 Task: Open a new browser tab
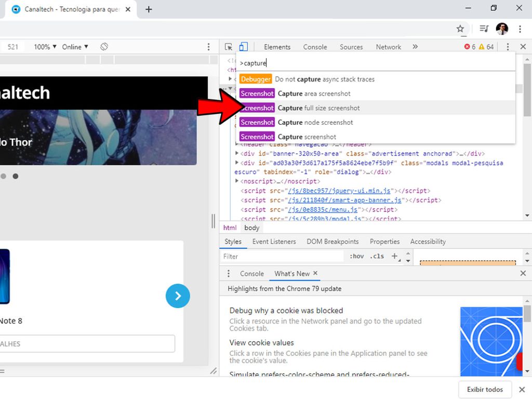(148, 9)
